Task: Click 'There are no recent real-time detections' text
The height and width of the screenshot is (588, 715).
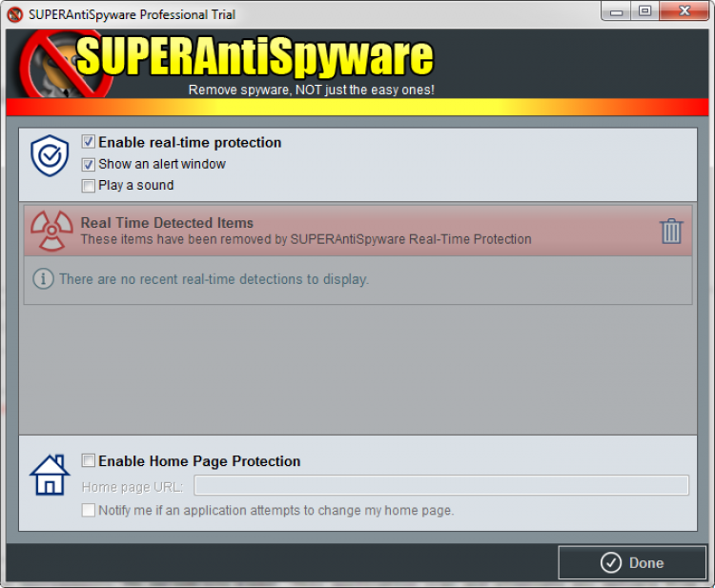Action: pyautogui.click(x=214, y=279)
